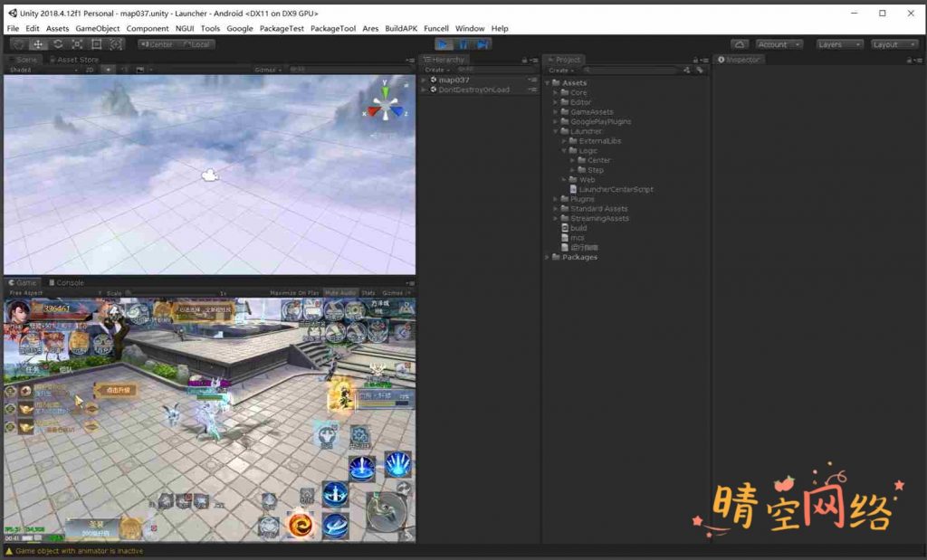
Task: Toggle Maximize On Play
Action: (294, 293)
